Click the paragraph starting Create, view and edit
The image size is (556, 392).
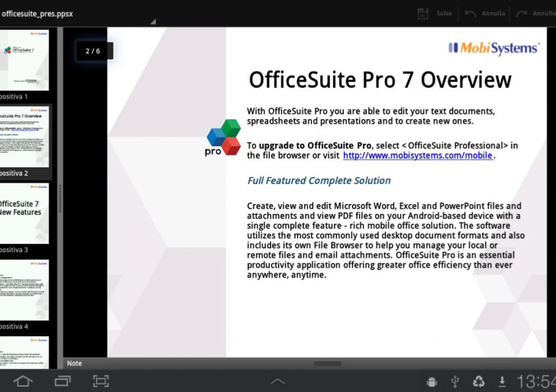(386, 240)
